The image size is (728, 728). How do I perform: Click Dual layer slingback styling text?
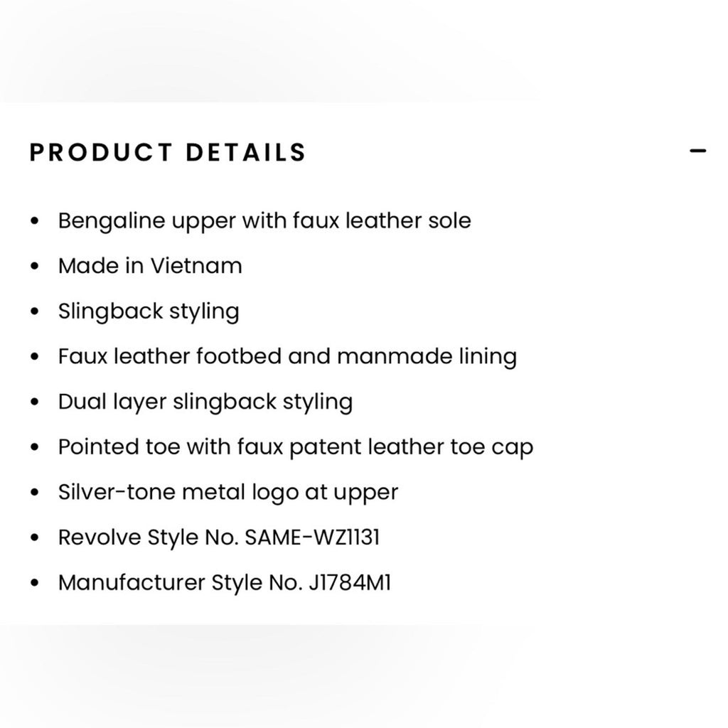205,402
